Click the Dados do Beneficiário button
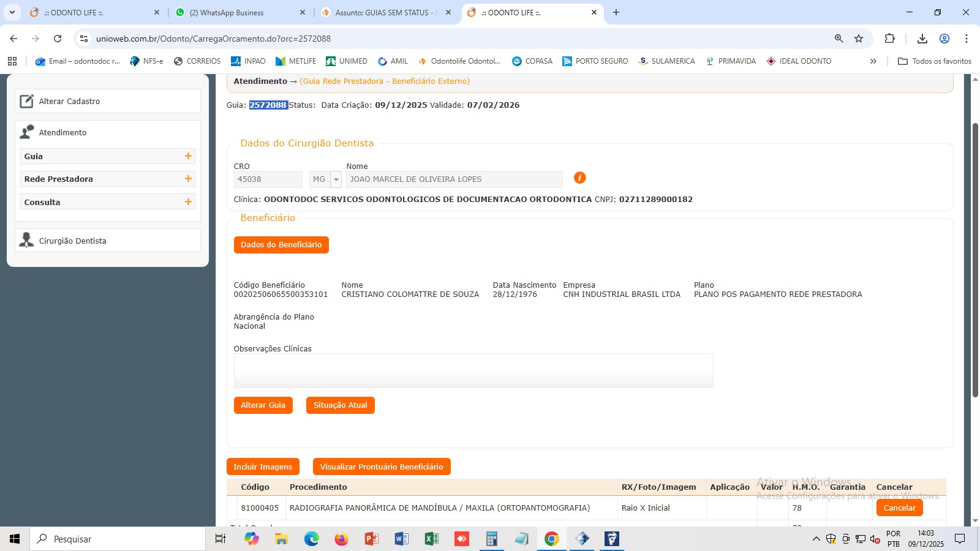Image resolution: width=980 pixels, height=551 pixels. coord(281,245)
